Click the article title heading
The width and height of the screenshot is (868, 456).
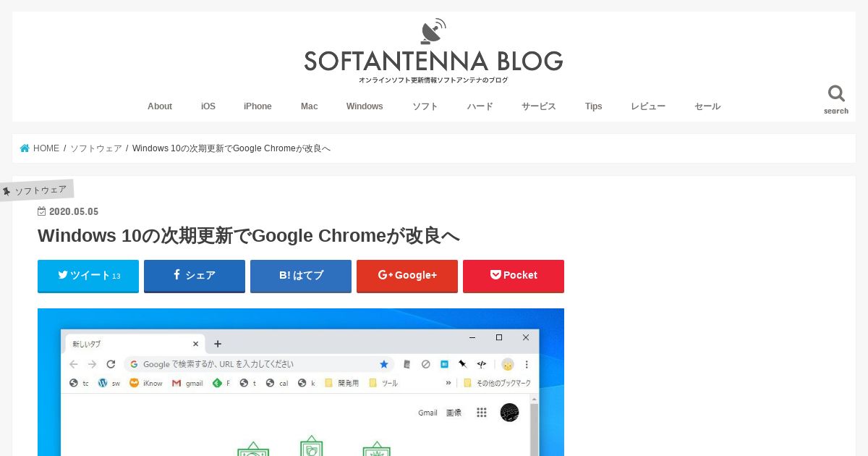tap(249, 236)
